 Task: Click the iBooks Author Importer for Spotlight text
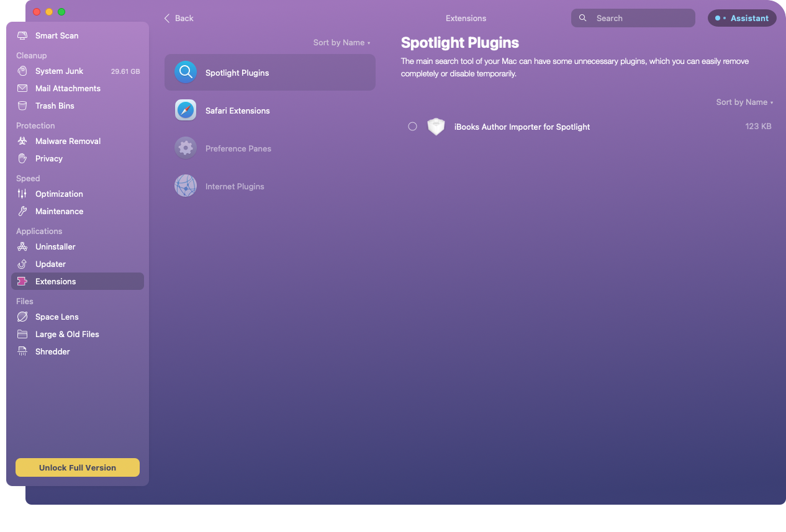pyautogui.click(x=522, y=127)
